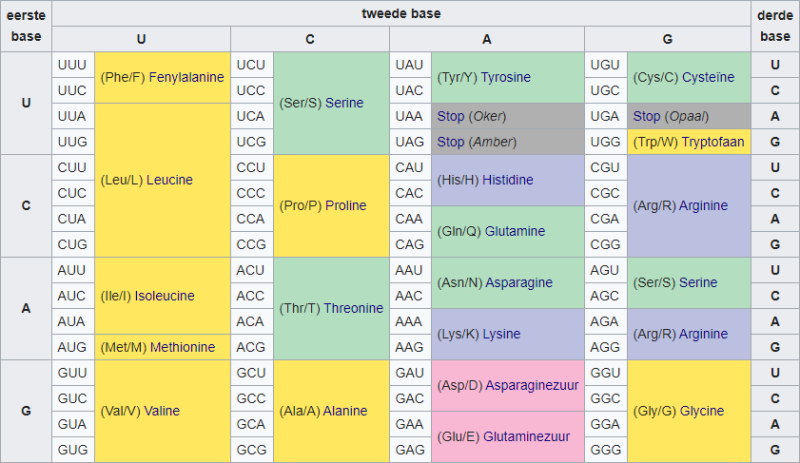Screen dimensions: 800x463
Task: Select the AUG codon cell
Action: click(73, 347)
